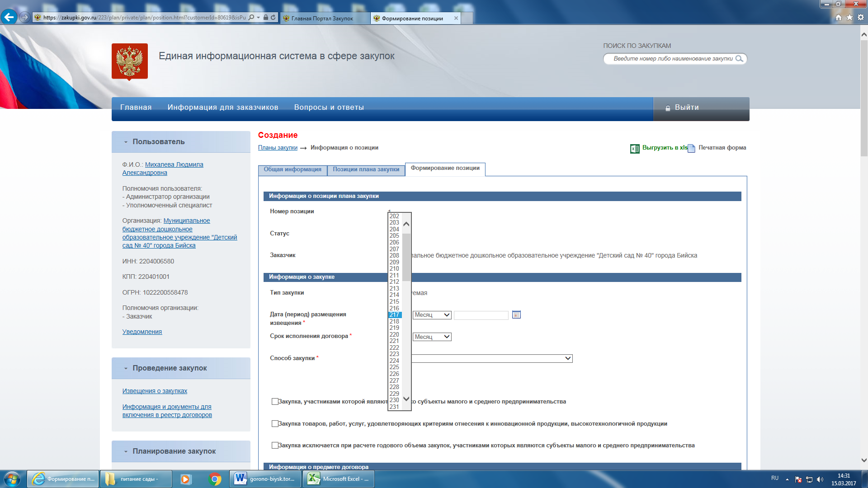This screenshot has height=488, width=868.
Task: Check the innovative products purchase checkbox
Action: coord(275,424)
